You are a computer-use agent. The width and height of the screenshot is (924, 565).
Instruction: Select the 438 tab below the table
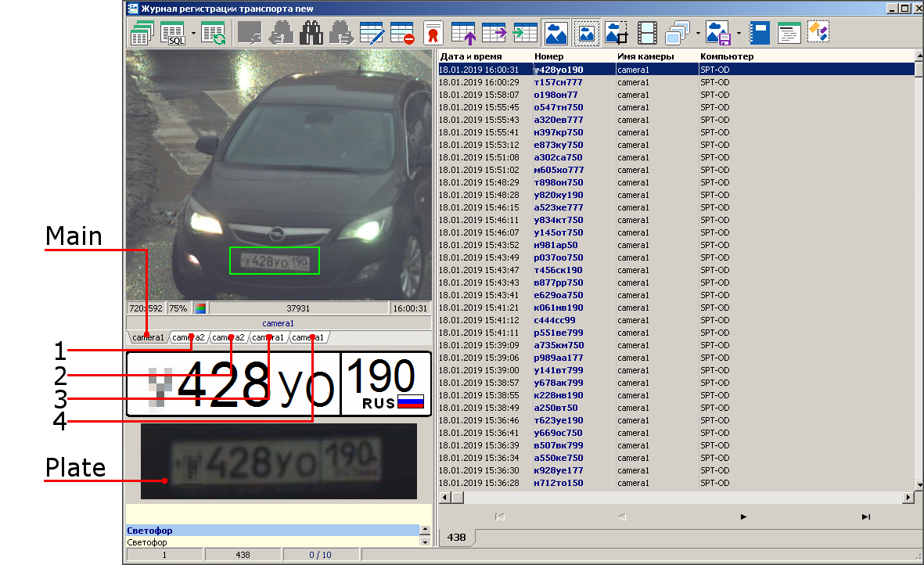click(456, 538)
